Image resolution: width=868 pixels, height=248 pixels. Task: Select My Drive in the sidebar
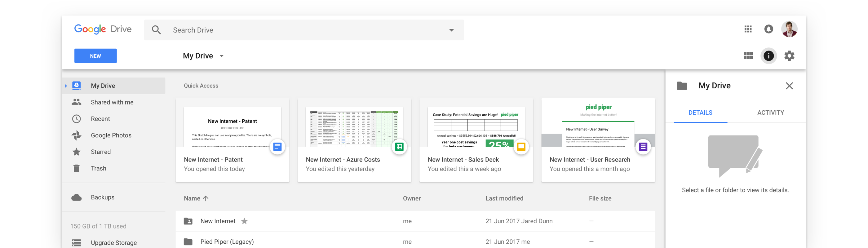tap(114, 86)
